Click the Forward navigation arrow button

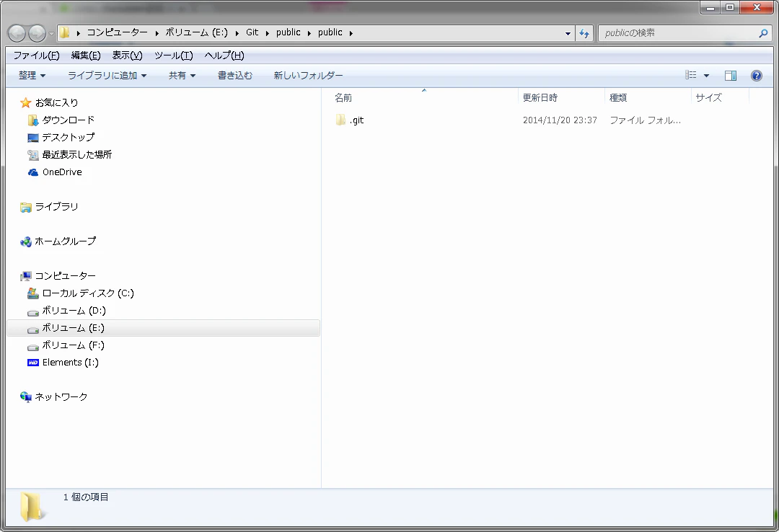[37, 33]
